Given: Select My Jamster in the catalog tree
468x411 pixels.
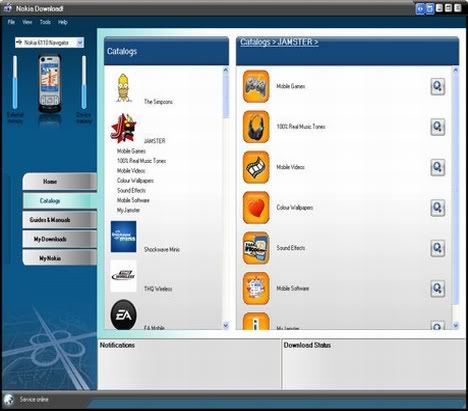Looking at the screenshot, I should tap(128, 210).
